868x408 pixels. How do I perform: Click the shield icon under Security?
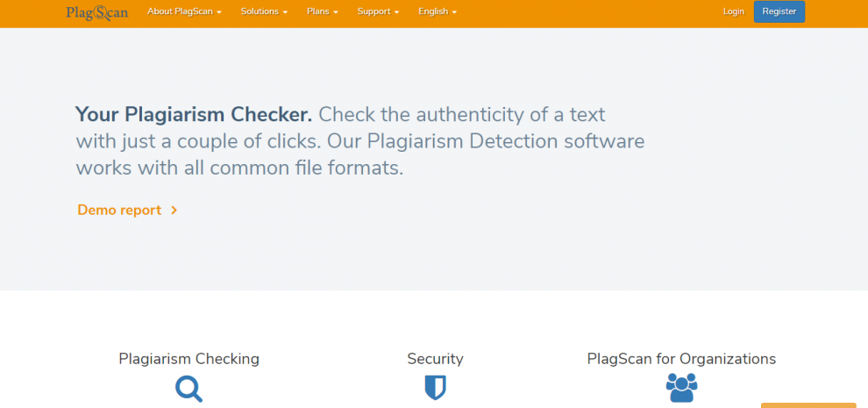[435, 388]
